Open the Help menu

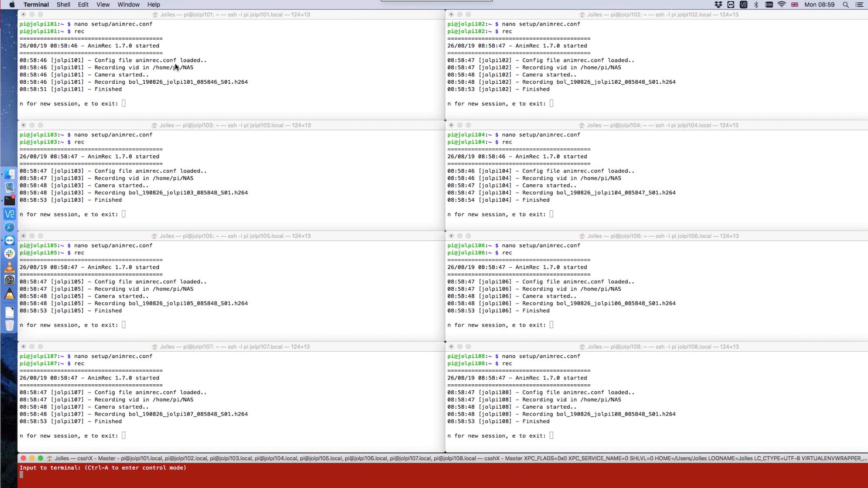[154, 4]
